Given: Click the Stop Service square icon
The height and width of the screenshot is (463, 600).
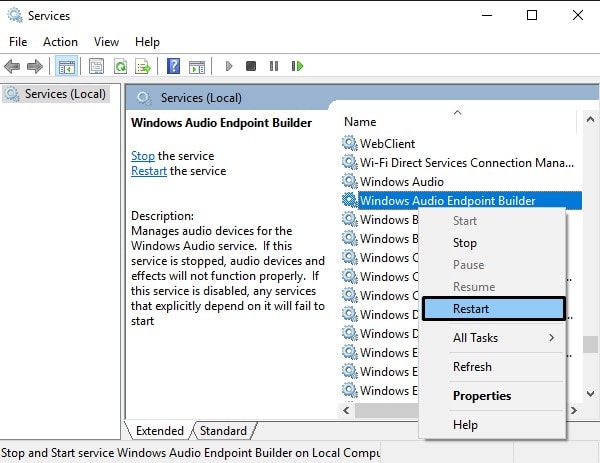Looking at the screenshot, I should coord(251,66).
